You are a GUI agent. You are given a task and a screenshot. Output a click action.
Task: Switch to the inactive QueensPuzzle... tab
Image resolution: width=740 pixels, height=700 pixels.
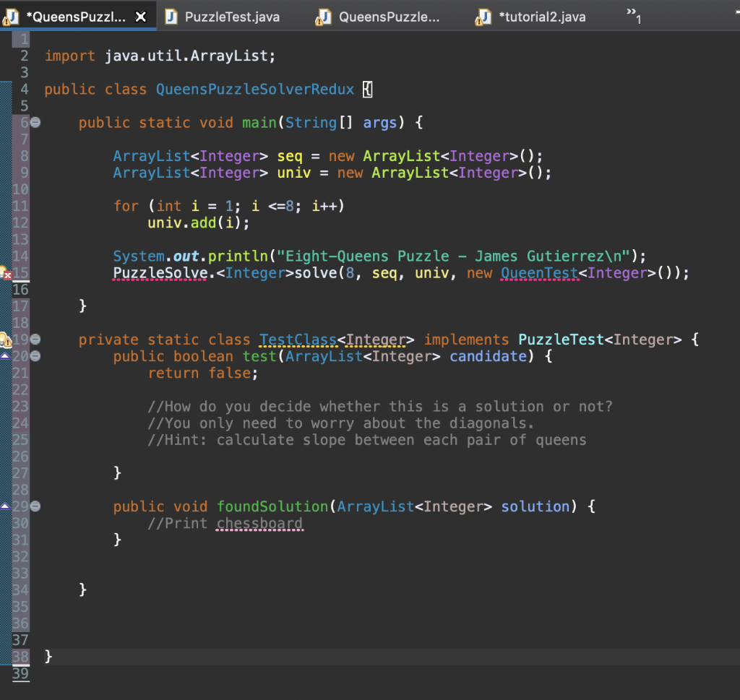[x=389, y=16]
